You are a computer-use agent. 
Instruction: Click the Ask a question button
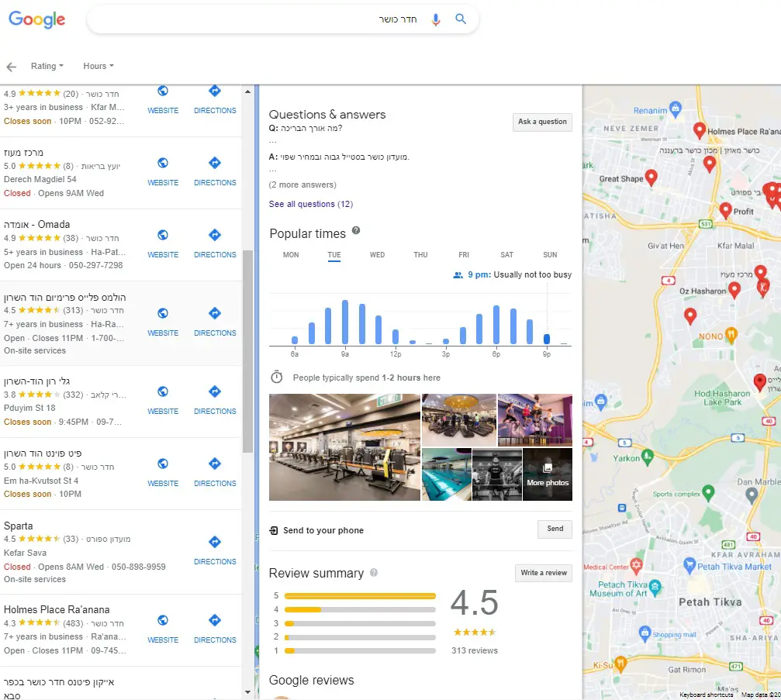pos(542,122)
